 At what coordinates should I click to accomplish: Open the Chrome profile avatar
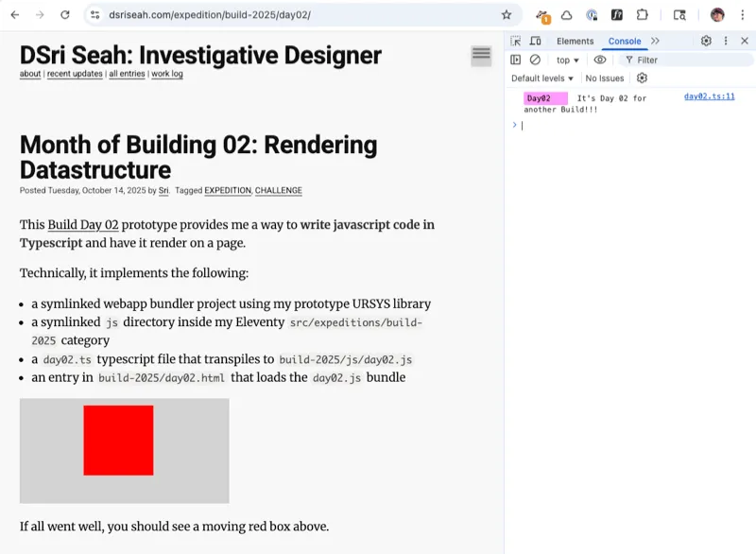tap(718, 15)
